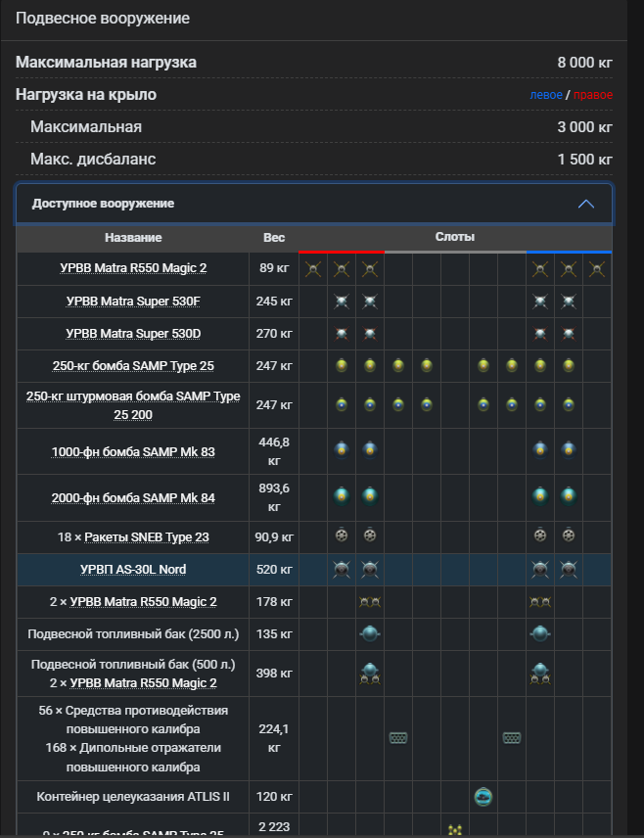Follow the 1000-фн бомба SAMP Mk 83 link
Viewport: 644px width, 838px height.
click(x=133, y=452)
